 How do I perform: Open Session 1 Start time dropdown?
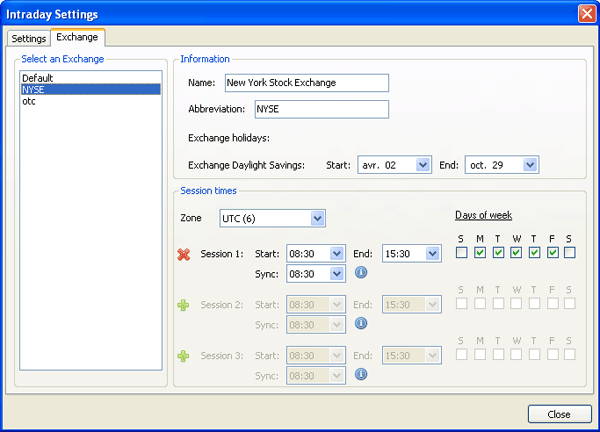(x=336, y=254)
